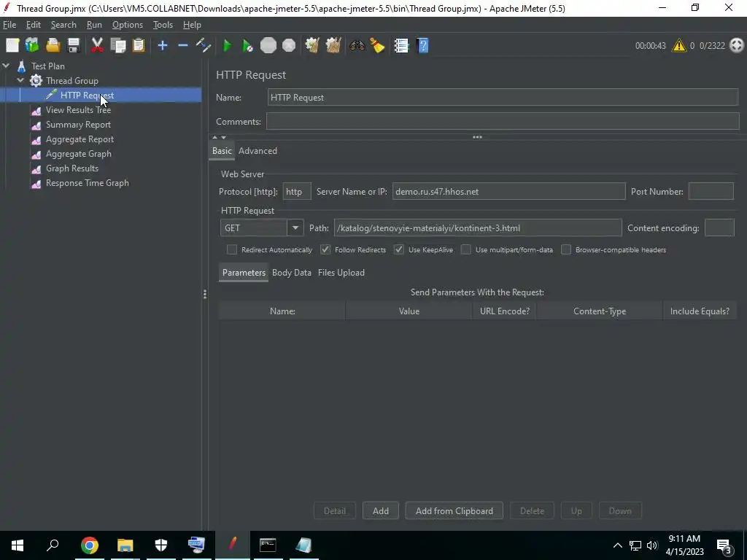Viewport: 747px width, 560px height.
Task: Open the Tools menu
Action: tap(163, 25)
